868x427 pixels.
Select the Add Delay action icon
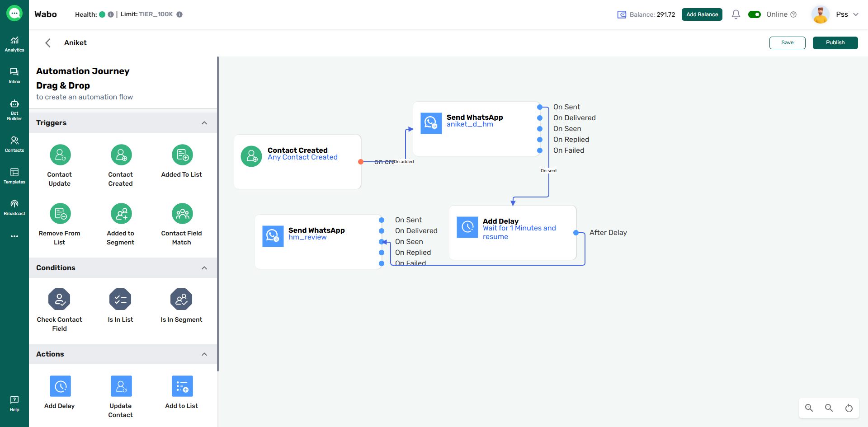pyautogui.click(x=60, y=386)
